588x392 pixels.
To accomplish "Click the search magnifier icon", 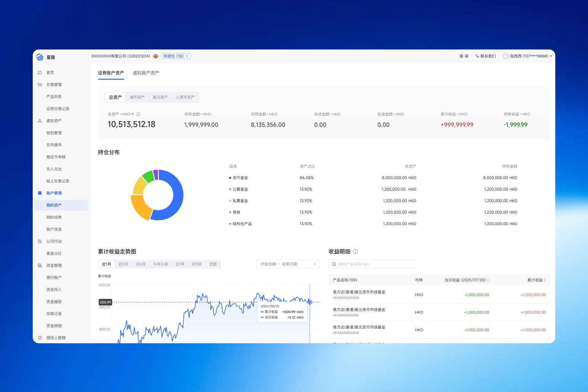I will [334, 264].
